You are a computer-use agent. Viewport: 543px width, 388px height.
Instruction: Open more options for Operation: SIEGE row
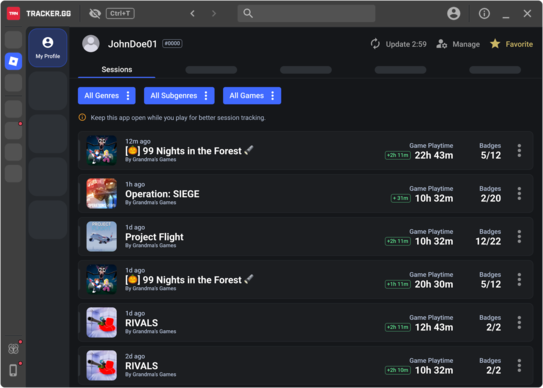coord(519,194)
